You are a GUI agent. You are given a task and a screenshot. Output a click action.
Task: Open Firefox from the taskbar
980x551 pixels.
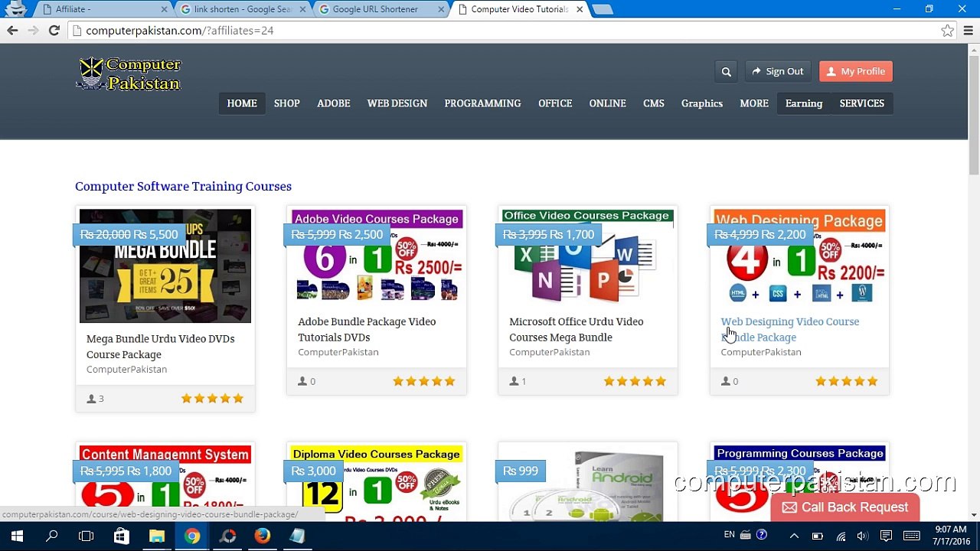point(263,536)
